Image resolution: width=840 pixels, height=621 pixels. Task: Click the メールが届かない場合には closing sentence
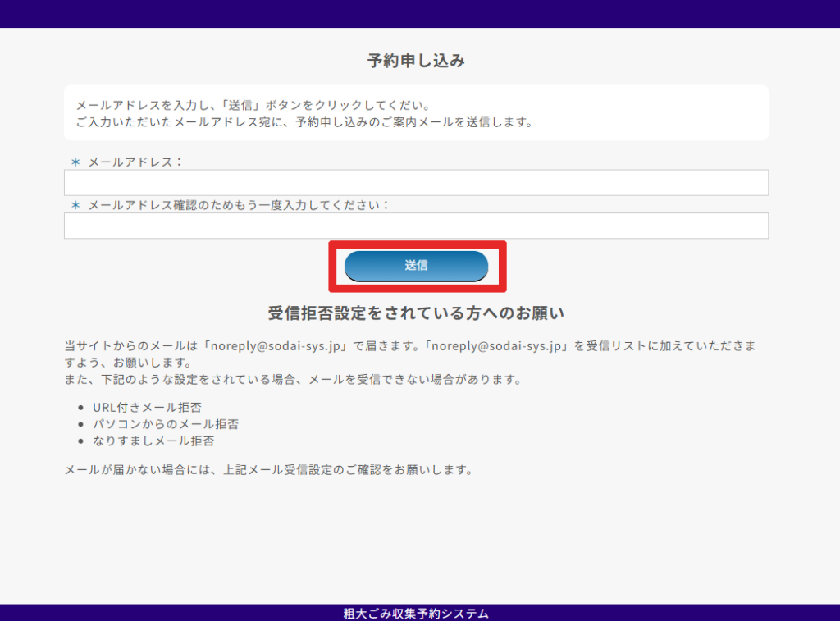coord(269,471)
